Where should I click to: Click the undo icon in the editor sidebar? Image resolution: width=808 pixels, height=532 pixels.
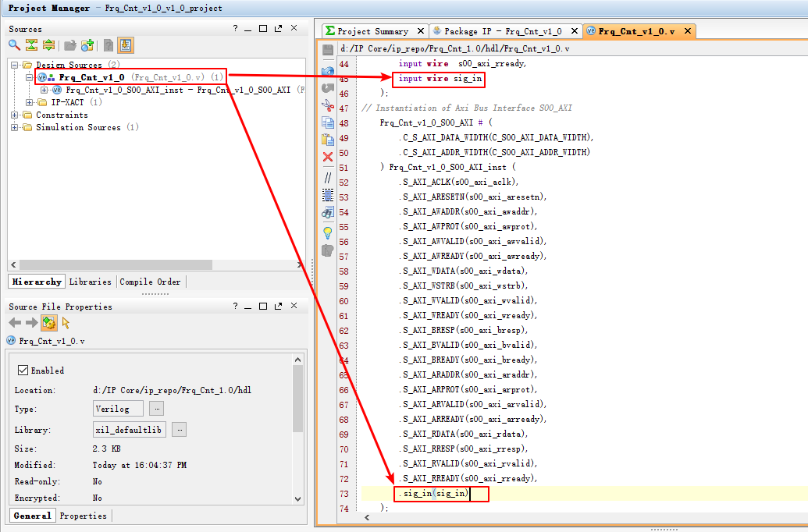(x=328, y=70)
